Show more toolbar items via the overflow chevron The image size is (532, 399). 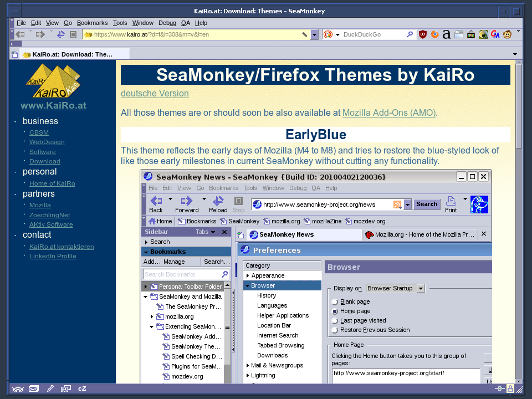pos(518,31)
